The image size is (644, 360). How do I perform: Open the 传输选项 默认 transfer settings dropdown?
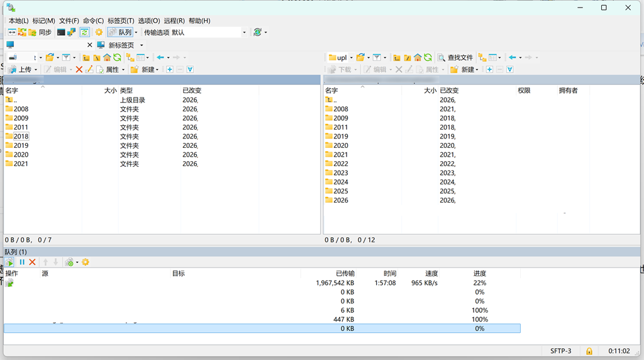(244, 32)
